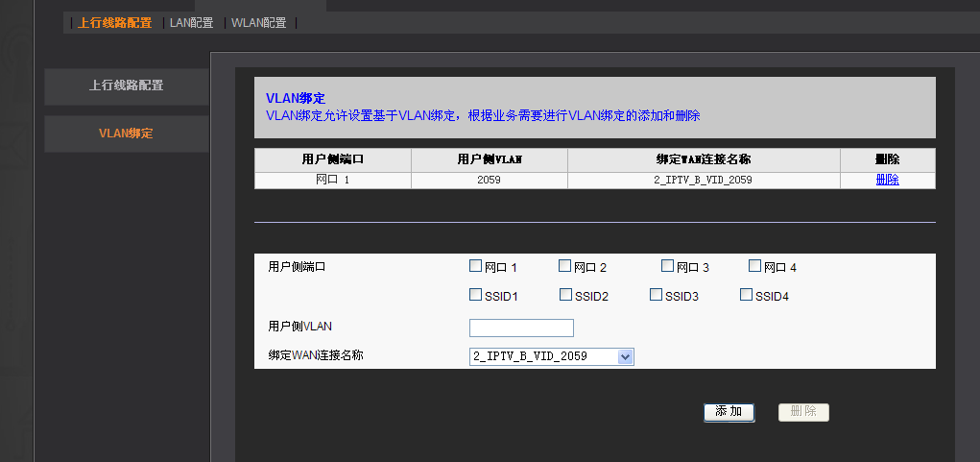The height and width of the screenshot is (462, 980).
Task: Click the 用户侧VLAN column header
Action: pos(490,160)
